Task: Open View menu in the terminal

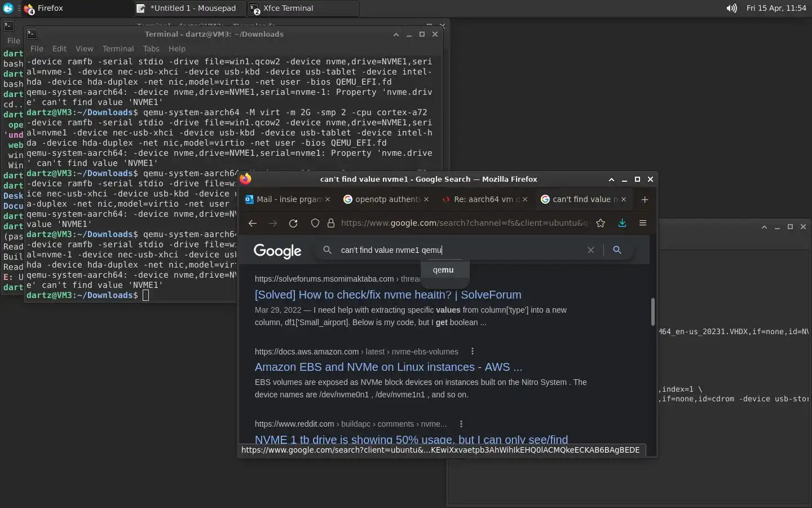Action: pos(84,49)
